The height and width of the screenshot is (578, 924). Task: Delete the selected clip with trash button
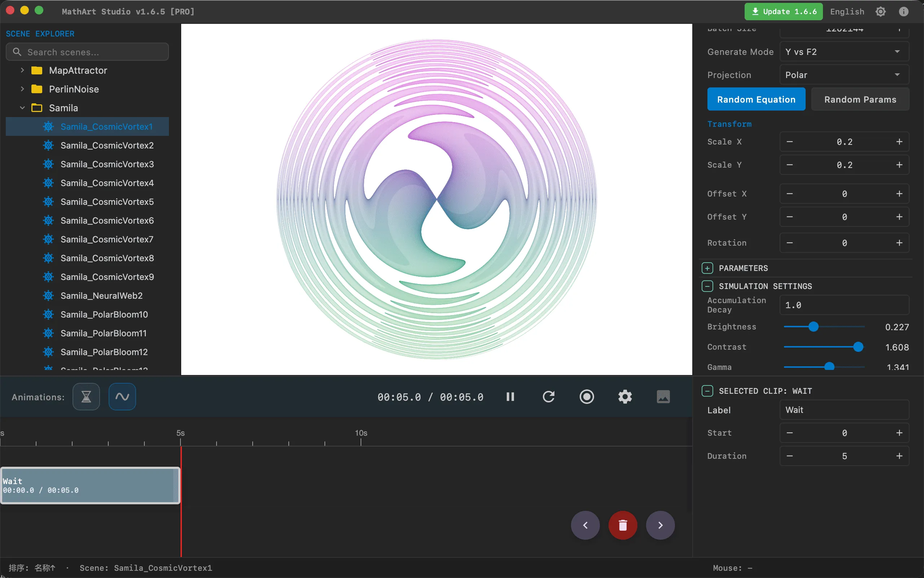pos(623,525)
